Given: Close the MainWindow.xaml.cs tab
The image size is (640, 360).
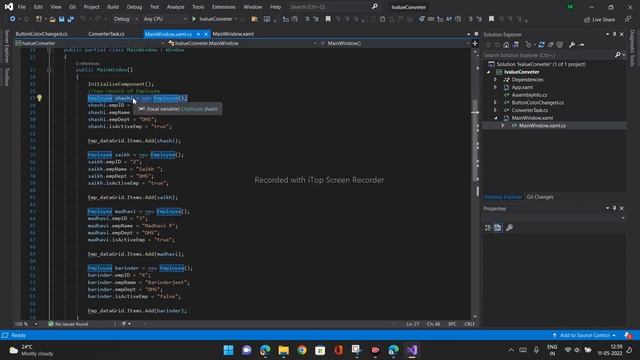Looking at the screenshot, I should tap(206, 34).
